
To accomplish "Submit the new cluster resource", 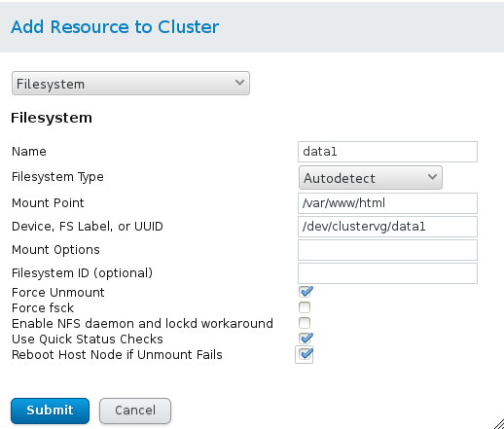I will tap(50, 411).
